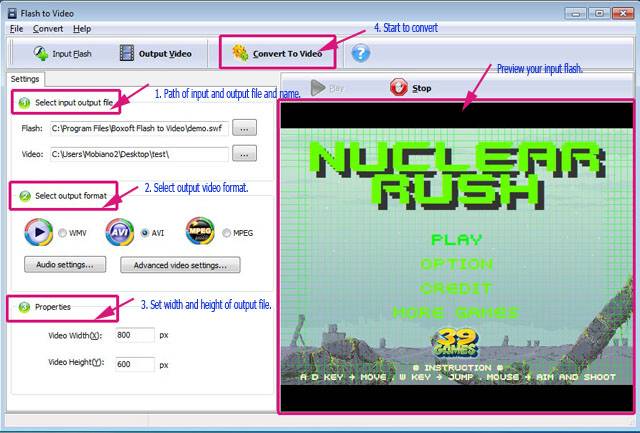This screenshot has width=640, height=433.
Task: Click the Output Video toolbar button
Action: click(x=155, y=53)
